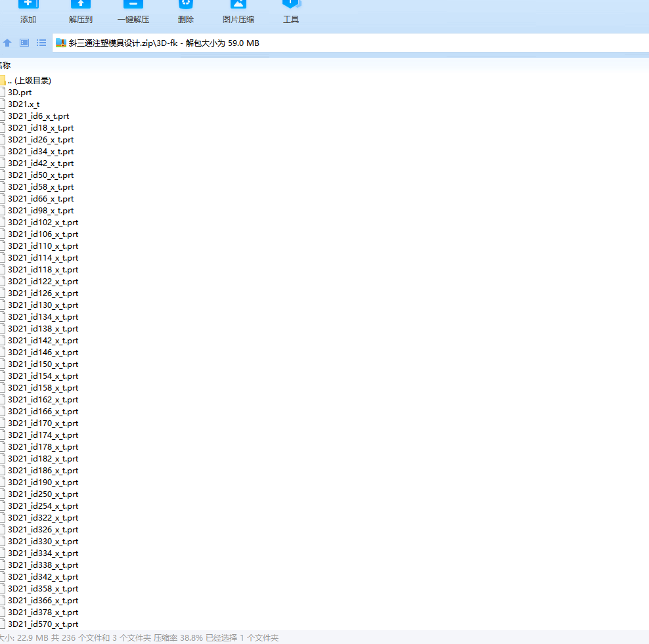The width and height of the screenshot is (649, 644).
Task: Select the file 3D21_id322_x_t.prt
Action: pyautogui.click(x=43, y=518)
